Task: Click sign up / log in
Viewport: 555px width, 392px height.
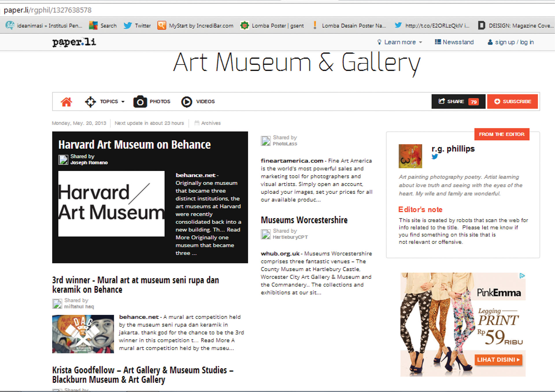Action: coord(514,42)
